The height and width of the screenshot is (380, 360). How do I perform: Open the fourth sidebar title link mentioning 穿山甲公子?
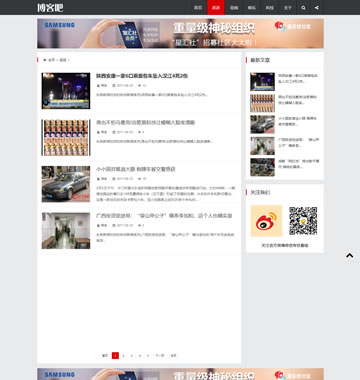tap(299, 142)
